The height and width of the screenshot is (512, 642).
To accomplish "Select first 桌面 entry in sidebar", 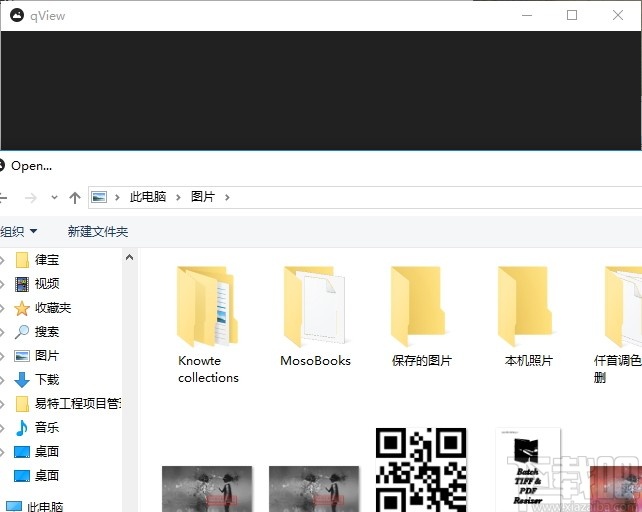I will 47,451.
